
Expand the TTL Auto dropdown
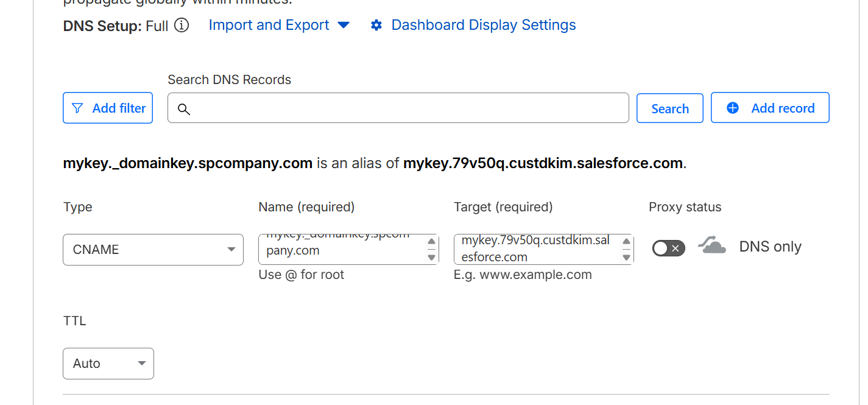(x=108, y=364)
